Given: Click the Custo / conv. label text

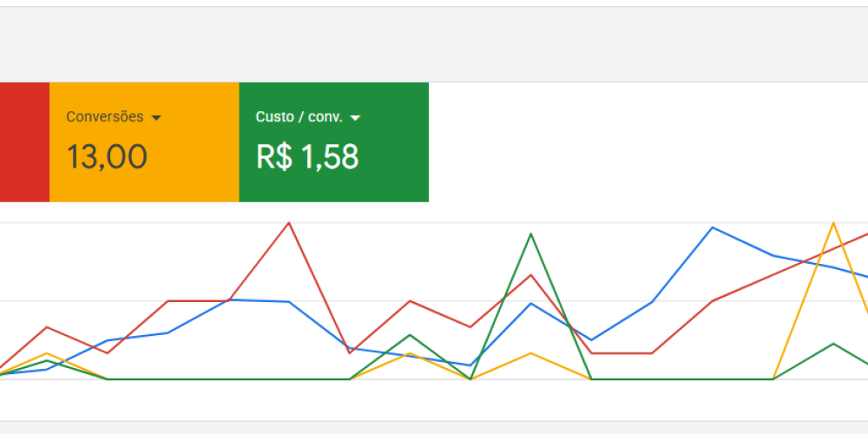Looking at the screenshot, I should tap(299, 117).
